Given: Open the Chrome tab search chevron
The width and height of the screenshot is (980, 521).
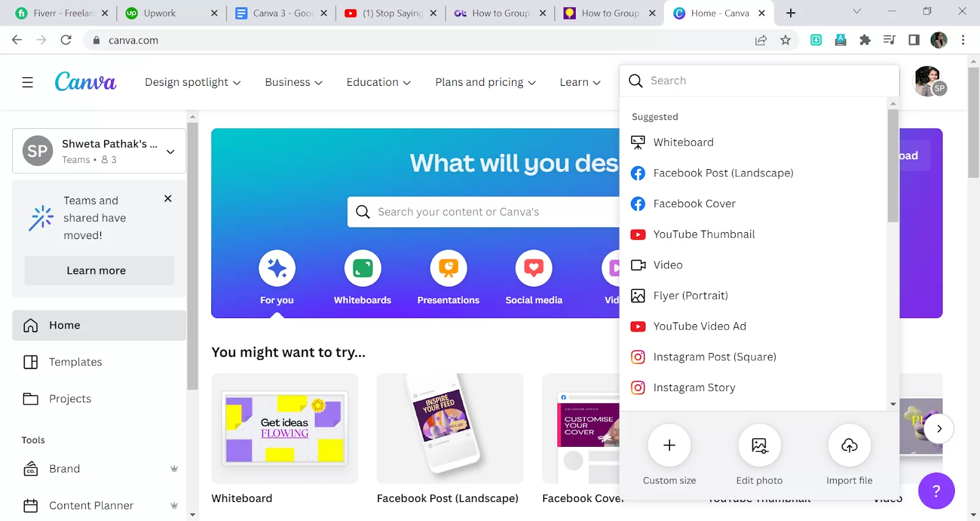Looking at the screenshot, I should click(x=857, y=11).
